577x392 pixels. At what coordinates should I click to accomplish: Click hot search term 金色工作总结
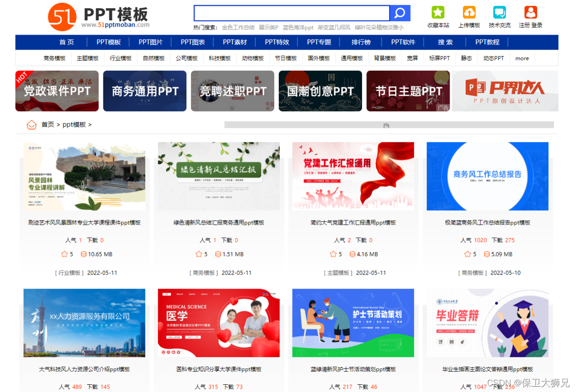pos(238,27)
